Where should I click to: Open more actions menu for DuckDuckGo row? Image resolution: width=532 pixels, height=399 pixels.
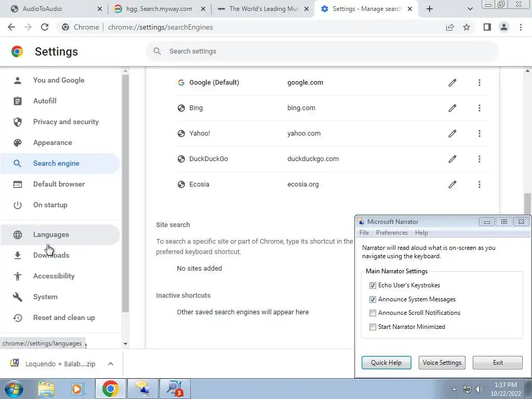pos(480,159)
